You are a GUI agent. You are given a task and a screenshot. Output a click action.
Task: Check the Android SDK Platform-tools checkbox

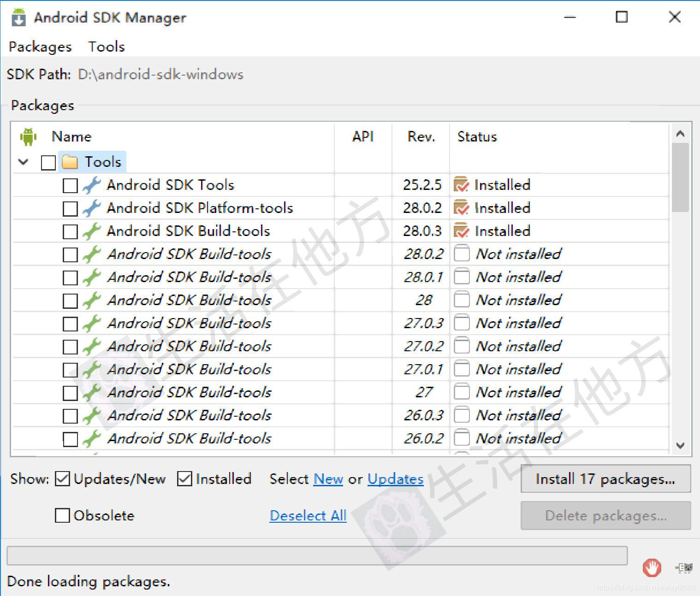pos(70,208)
